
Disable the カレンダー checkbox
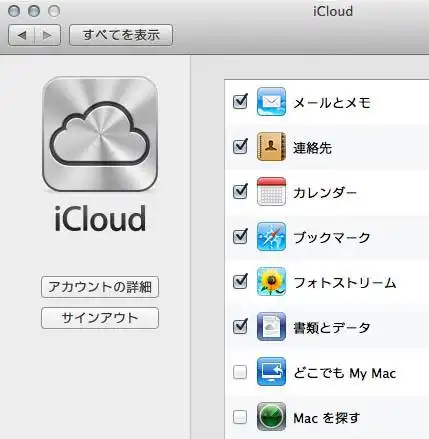pyautogui.click(x=240, y=192)
